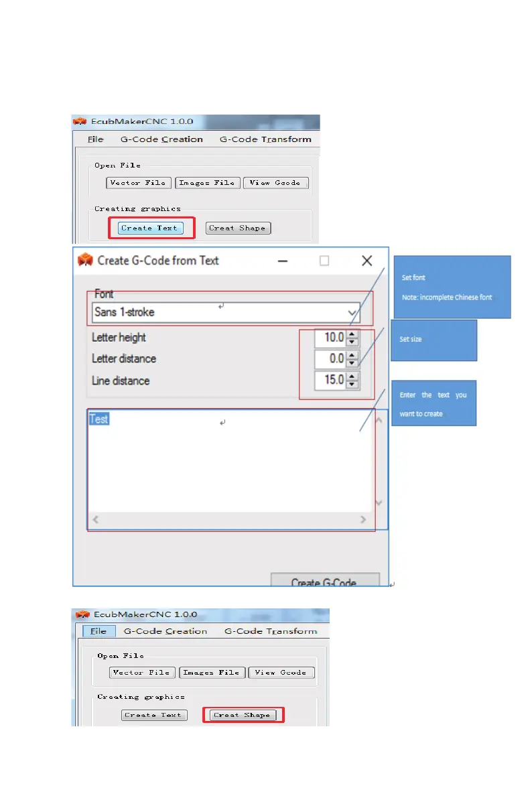Click the Letter height label
Viewport: 532px width, 798px height.
click(x=119, y=338)
